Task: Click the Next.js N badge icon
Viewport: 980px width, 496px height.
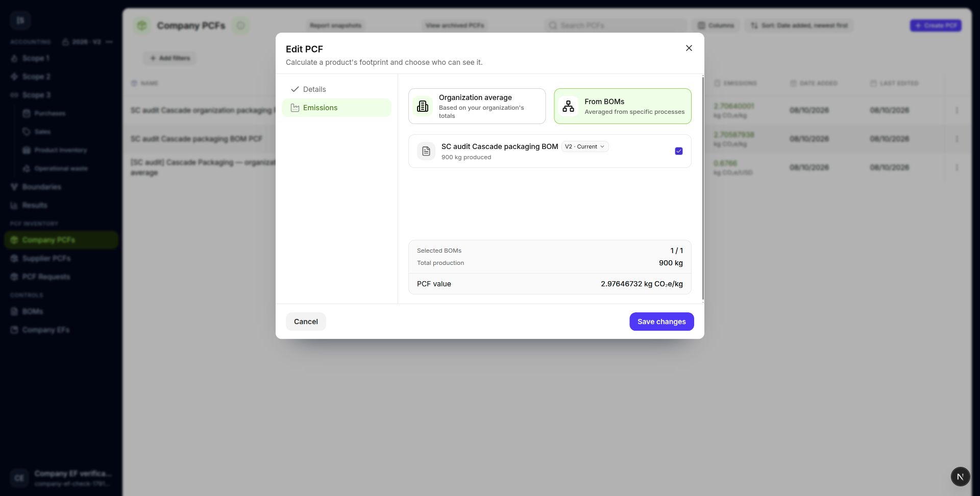Action: [960, 477]
